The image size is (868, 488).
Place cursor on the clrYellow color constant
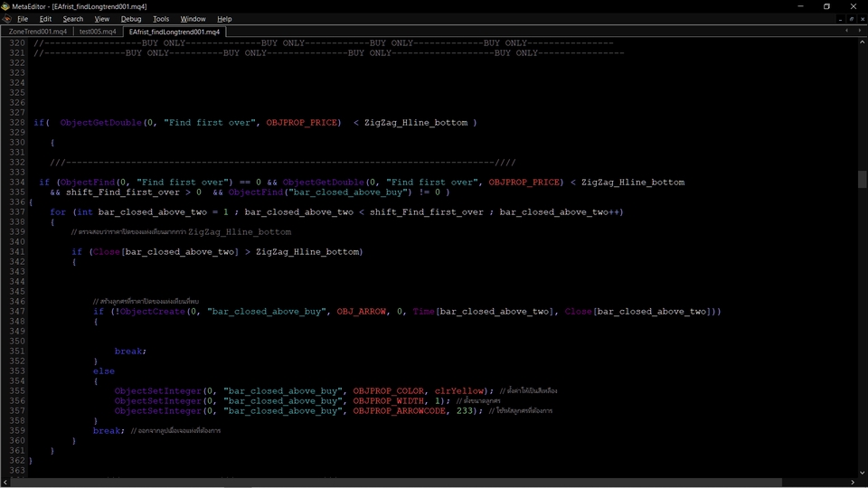pyautogui.click(x=458, y=390)
